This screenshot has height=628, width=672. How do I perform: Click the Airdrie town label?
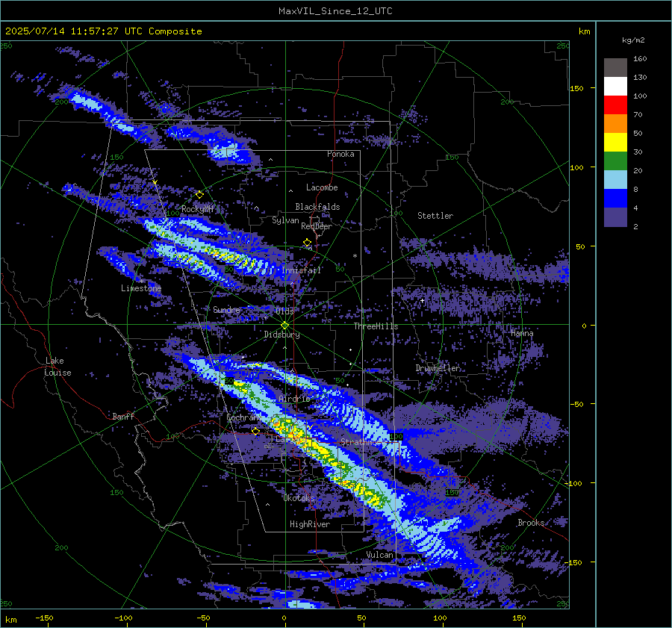point(294,399)
